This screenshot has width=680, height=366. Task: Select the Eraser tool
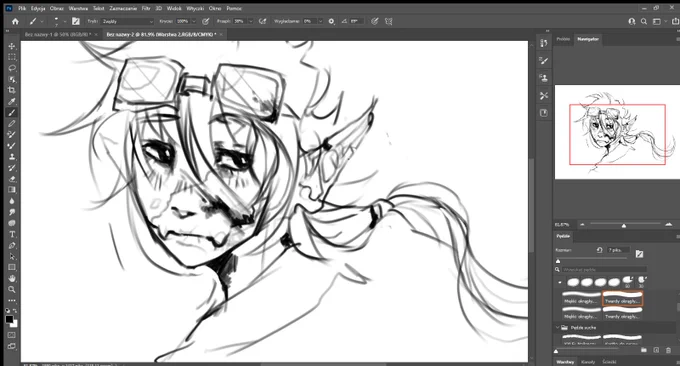pos(12,179)
